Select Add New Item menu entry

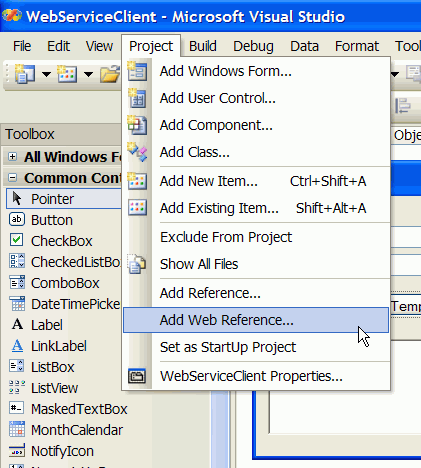pyautogui.click(x=256, y=181)
